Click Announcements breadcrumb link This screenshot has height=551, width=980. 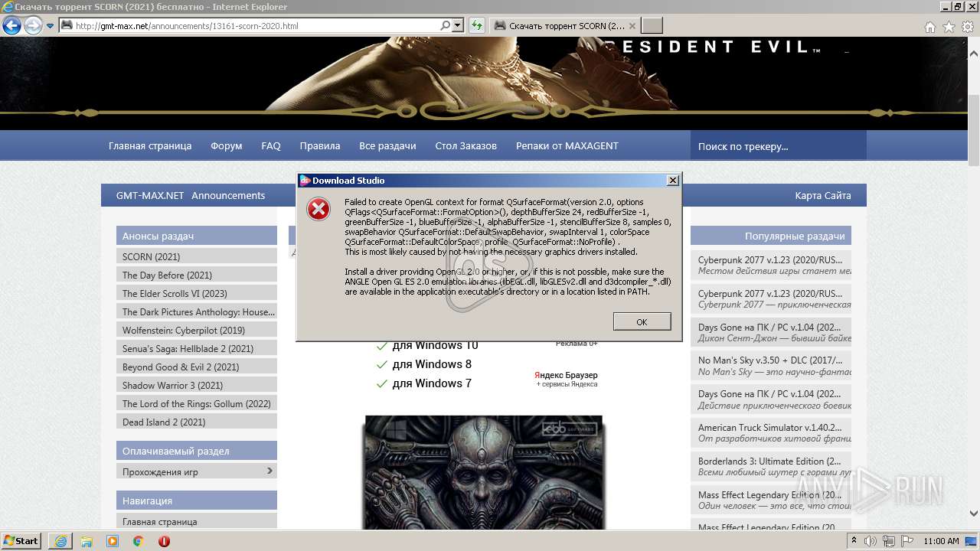[x=228, y=195]
